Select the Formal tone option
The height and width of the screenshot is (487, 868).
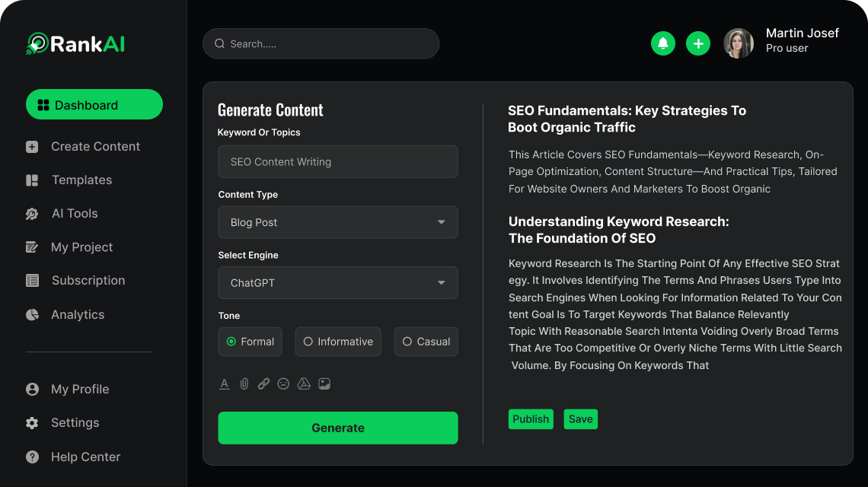point(251,342)
